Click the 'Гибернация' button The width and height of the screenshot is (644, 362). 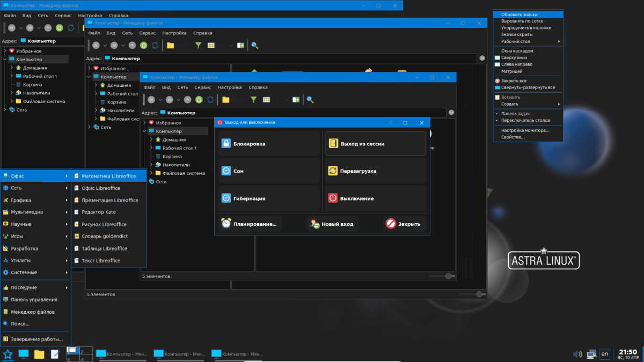point(269,198)
